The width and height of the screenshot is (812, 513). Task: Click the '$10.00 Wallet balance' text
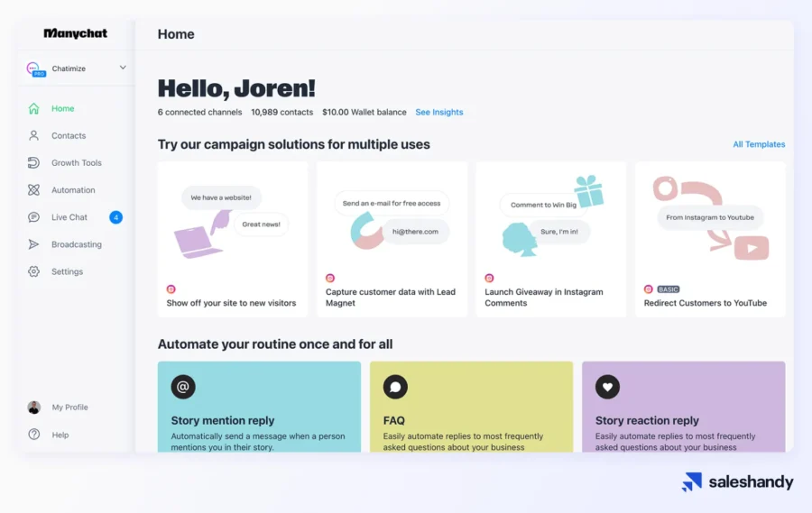pyautogui.click(x=364, y=113)
